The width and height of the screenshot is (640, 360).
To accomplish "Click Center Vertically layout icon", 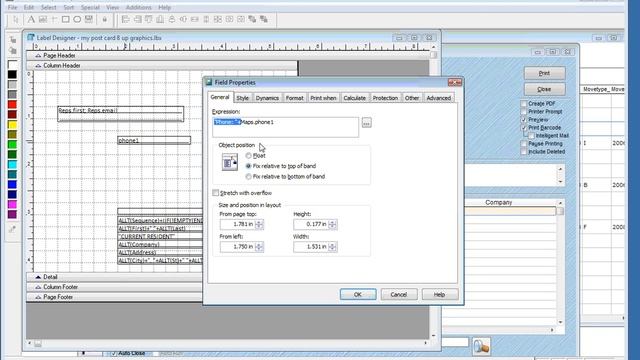I will (241, 19).
